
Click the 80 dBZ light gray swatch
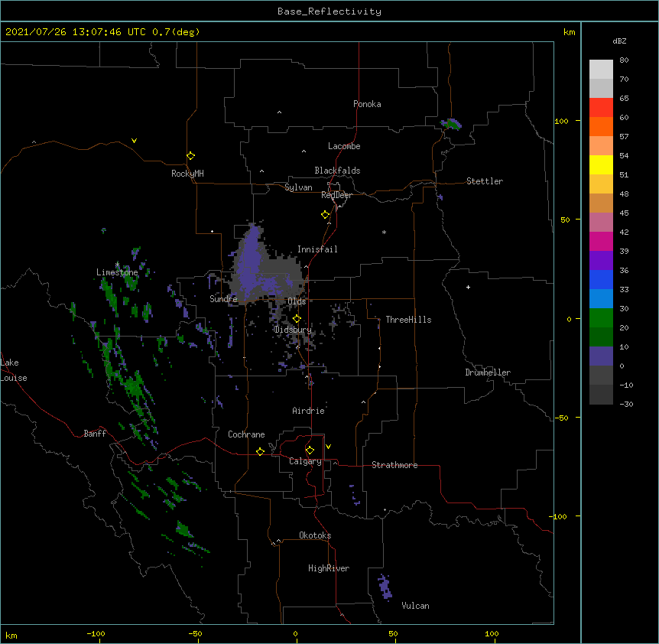(x=601, y=69)
